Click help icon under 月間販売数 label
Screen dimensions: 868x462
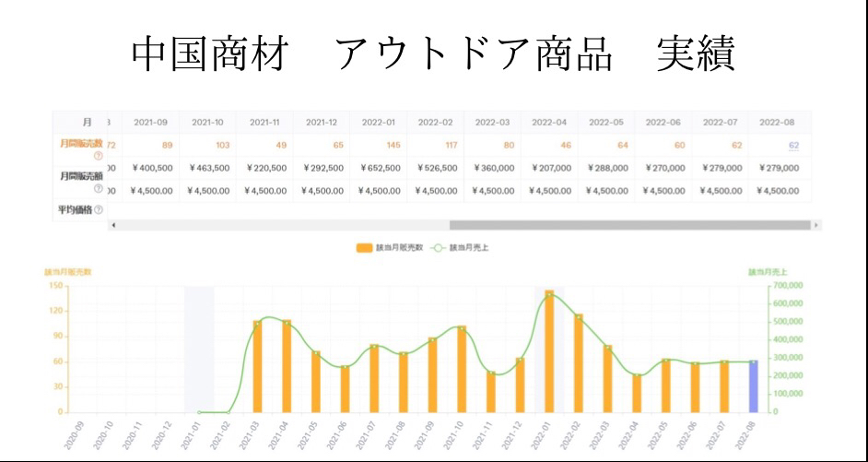(98, 156)
